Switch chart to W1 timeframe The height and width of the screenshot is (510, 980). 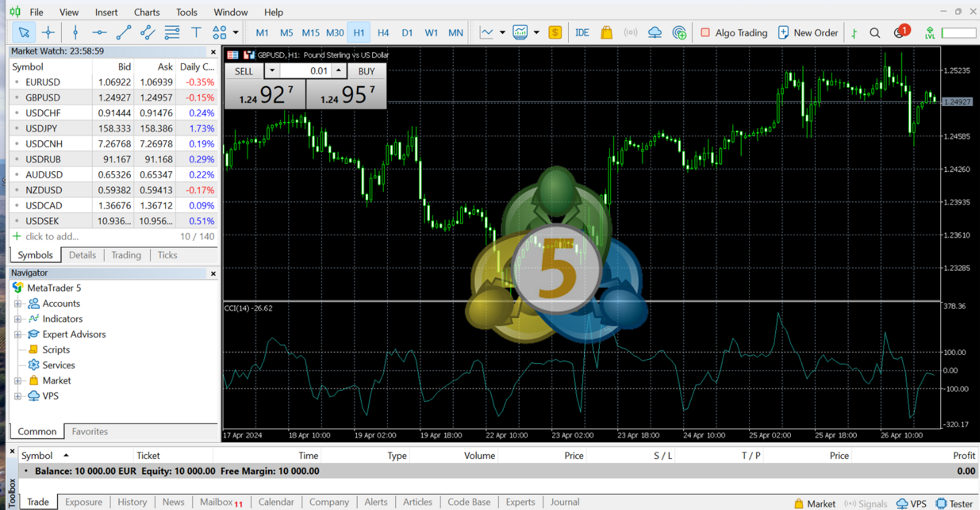click(x=431, y=32)
